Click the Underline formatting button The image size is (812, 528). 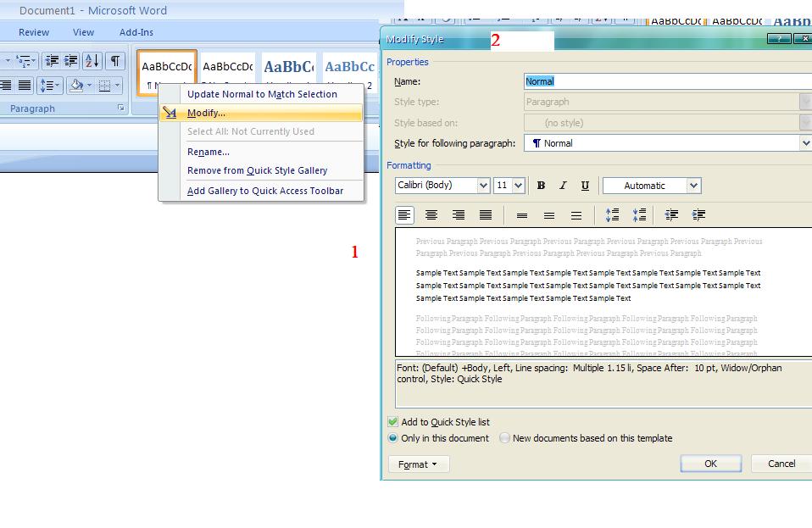[x=585, y=186]
